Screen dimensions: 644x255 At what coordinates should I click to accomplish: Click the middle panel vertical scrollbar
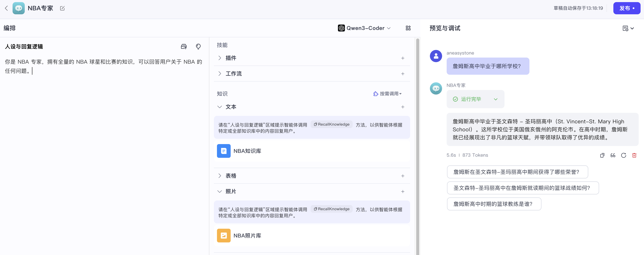pos(417,146)
